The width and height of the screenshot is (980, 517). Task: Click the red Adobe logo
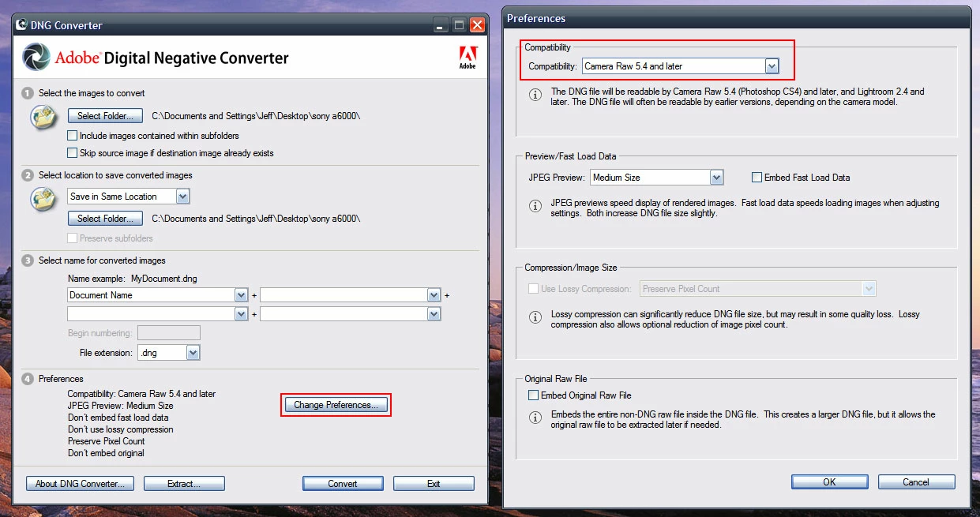[467, 58]
